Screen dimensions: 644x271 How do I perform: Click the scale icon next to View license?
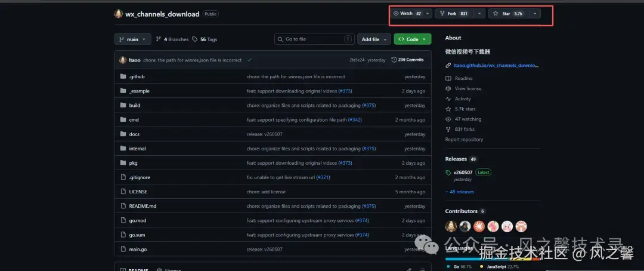click(448, 88)
